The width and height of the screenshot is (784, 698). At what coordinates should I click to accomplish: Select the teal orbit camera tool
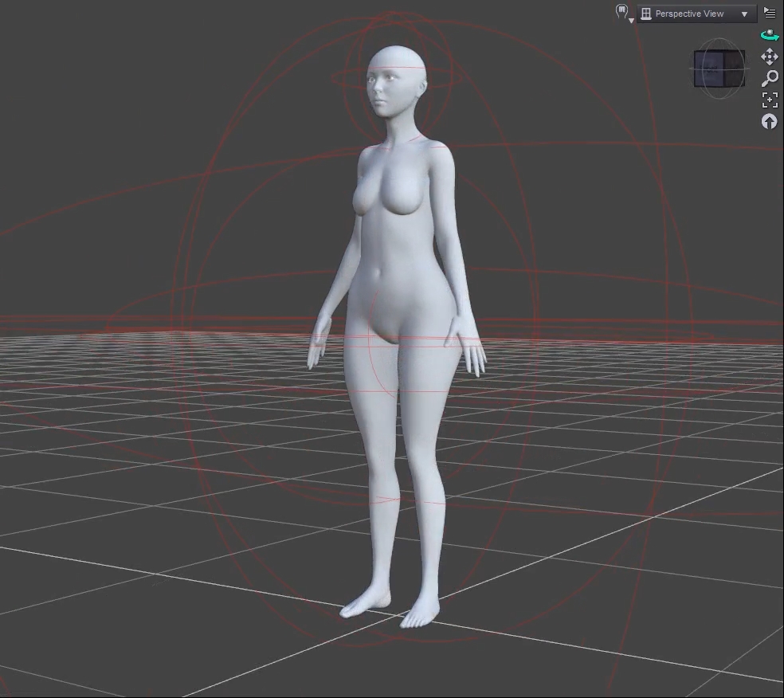click(770, 35)
